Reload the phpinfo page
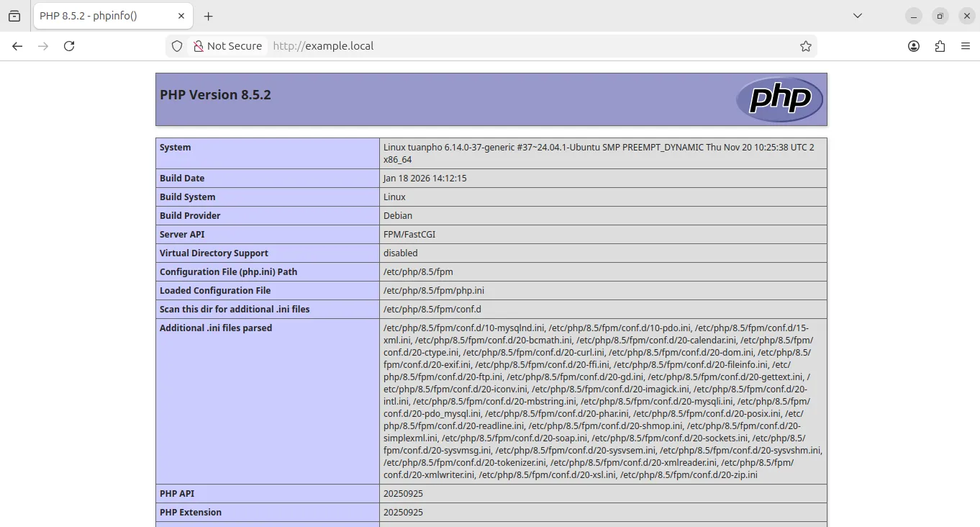This screenshot has height=527, width=980. (69, 46)
